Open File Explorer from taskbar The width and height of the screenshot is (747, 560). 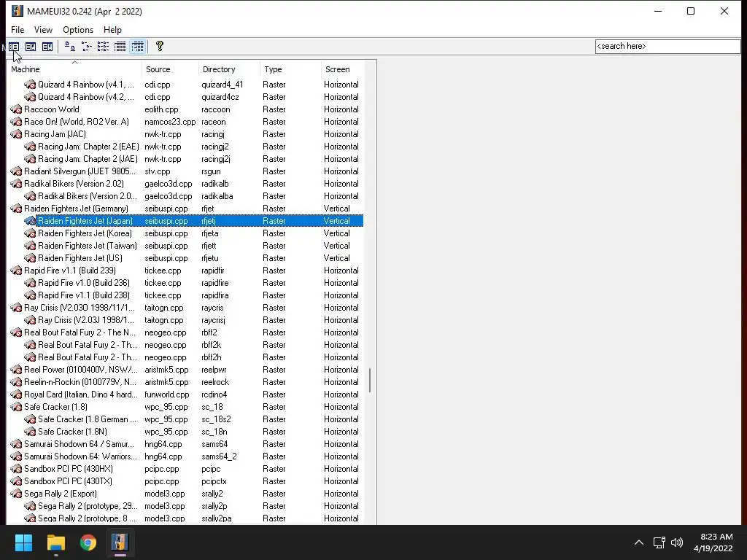click(x=55, y=542)
